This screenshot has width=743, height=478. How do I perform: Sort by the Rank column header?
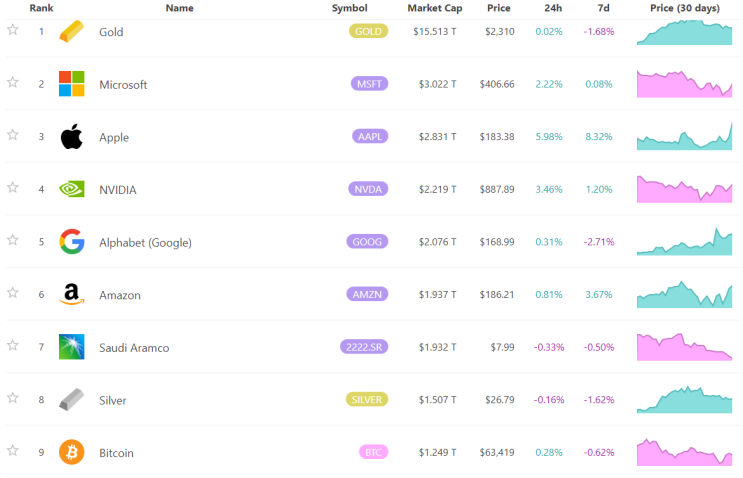pos(41,8)
